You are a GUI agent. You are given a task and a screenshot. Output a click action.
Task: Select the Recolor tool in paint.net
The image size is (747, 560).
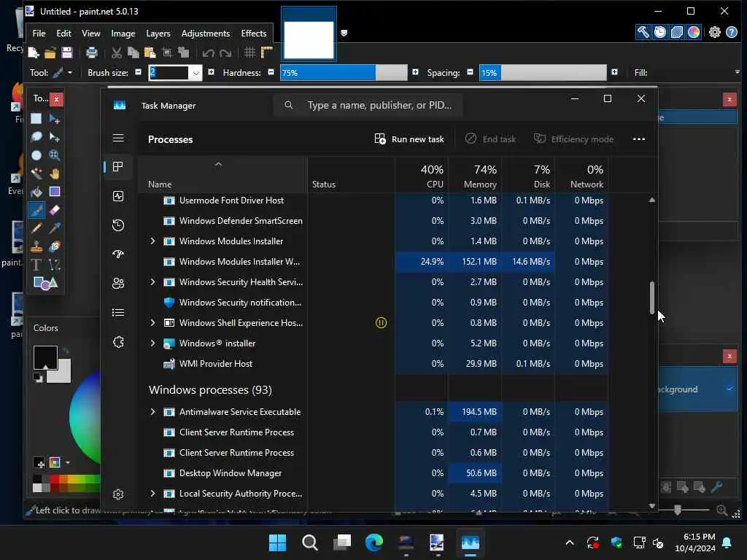coord(54,246)
